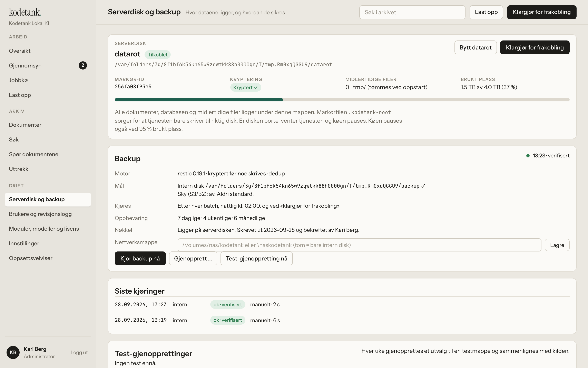Click Ingen test ennå text
This screenshot has height=368, width=588.
[135, 363]
